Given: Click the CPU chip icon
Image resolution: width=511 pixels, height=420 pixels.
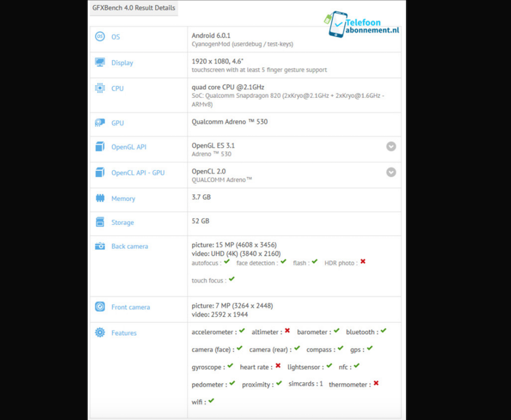Looking at the screenshot, I should click(100, 88).
